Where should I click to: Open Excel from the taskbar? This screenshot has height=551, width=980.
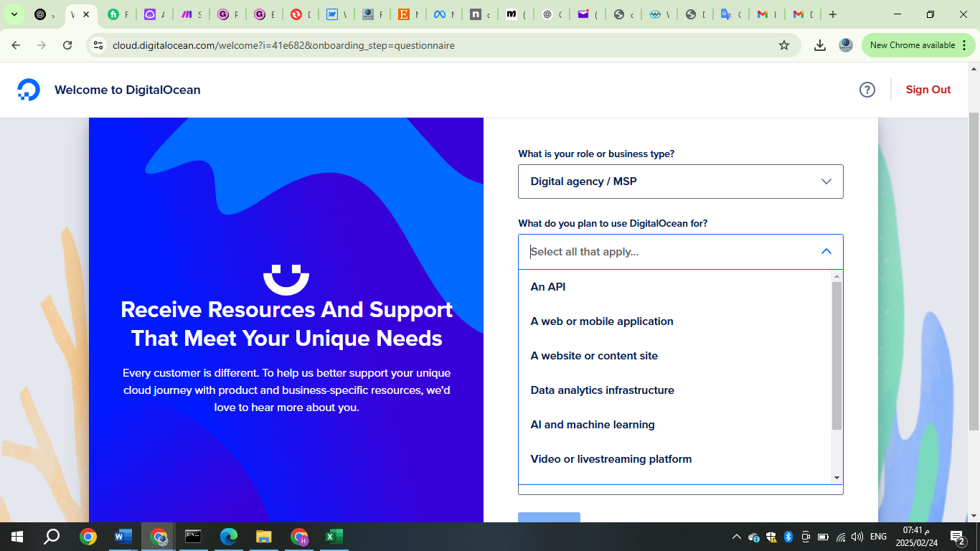click(334, 537)
